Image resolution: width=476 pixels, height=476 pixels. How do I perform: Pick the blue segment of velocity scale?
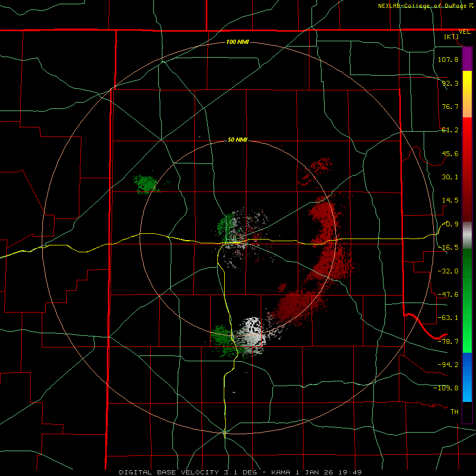[x=467, y=377]
